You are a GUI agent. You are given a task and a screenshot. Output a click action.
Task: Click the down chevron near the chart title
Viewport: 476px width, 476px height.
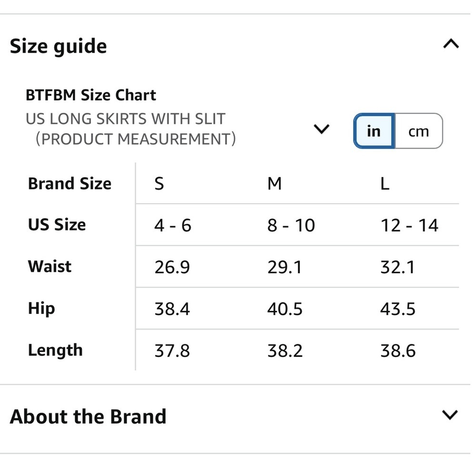click(x=322, y=129)
